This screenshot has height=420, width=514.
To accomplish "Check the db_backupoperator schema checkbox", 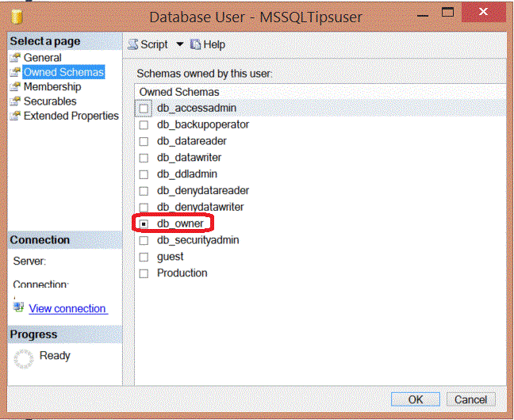I will (x=144, y=125).
